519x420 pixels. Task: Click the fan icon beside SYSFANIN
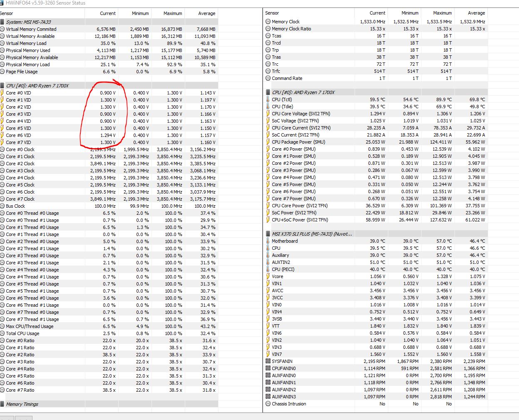tap(268, 361)
